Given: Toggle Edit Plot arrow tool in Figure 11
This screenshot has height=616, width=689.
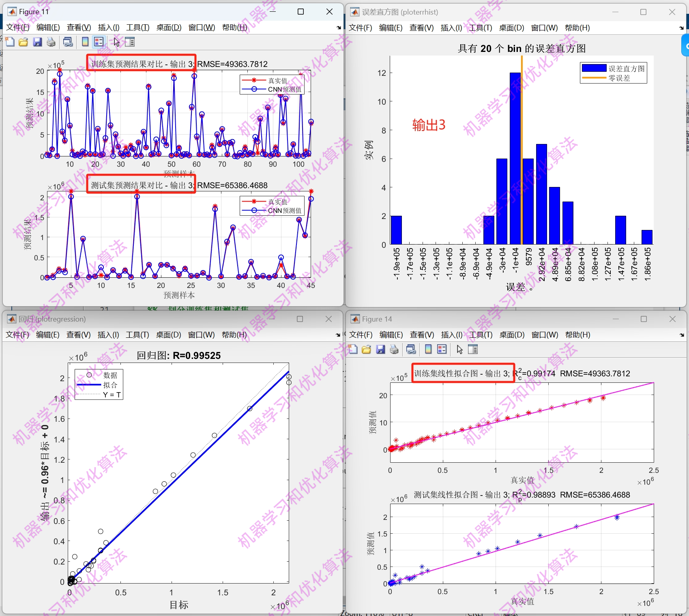Looking at the screenshot, I should point(117,42).
